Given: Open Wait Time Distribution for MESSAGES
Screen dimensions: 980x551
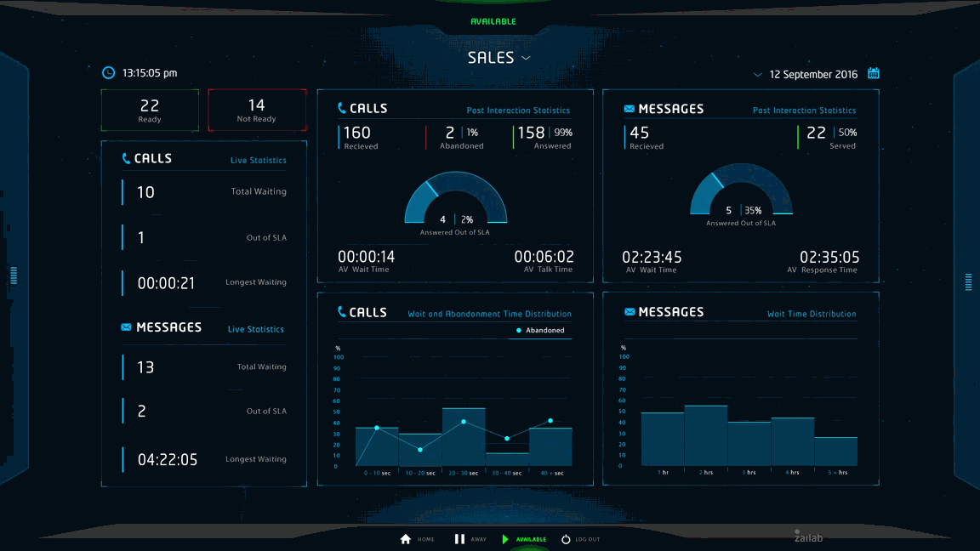Looking at the screenshot, I should pos(812,313).
